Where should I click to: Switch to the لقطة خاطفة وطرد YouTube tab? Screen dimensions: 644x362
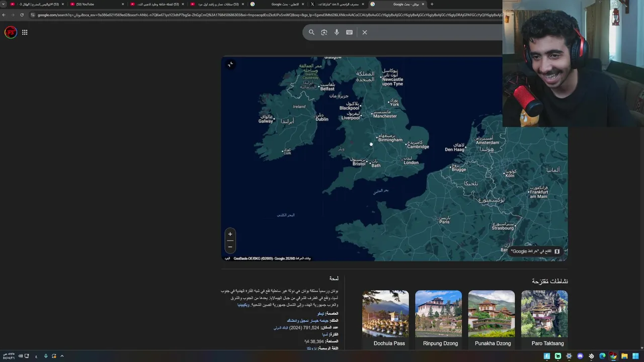157,4
